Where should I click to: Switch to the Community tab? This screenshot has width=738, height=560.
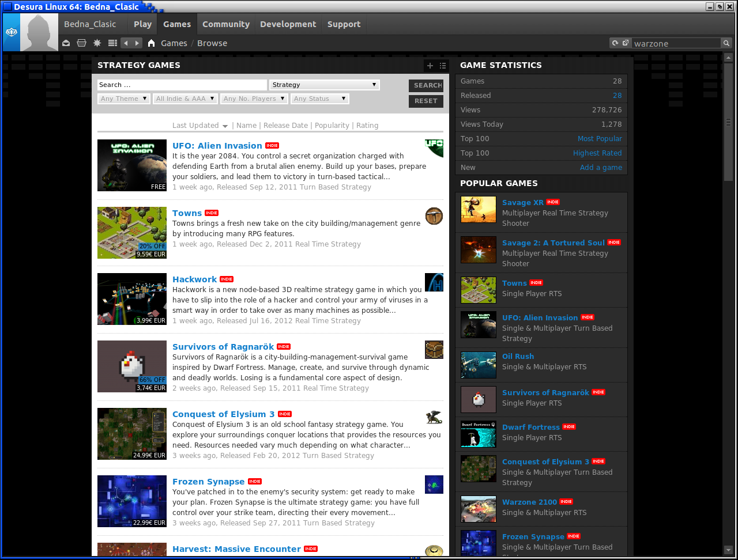pyautogui.click(x=226, y=24)
